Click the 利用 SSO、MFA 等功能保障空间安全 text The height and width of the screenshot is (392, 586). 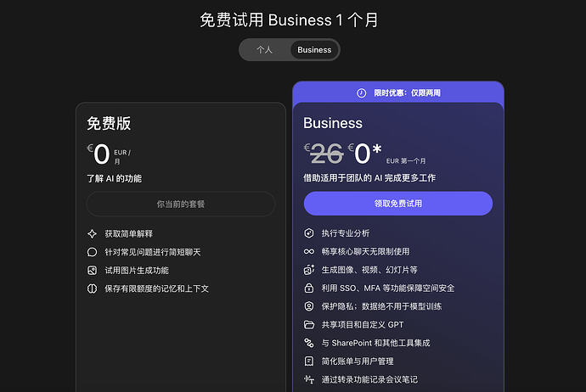pyautogui.click(x=388, y=288)
